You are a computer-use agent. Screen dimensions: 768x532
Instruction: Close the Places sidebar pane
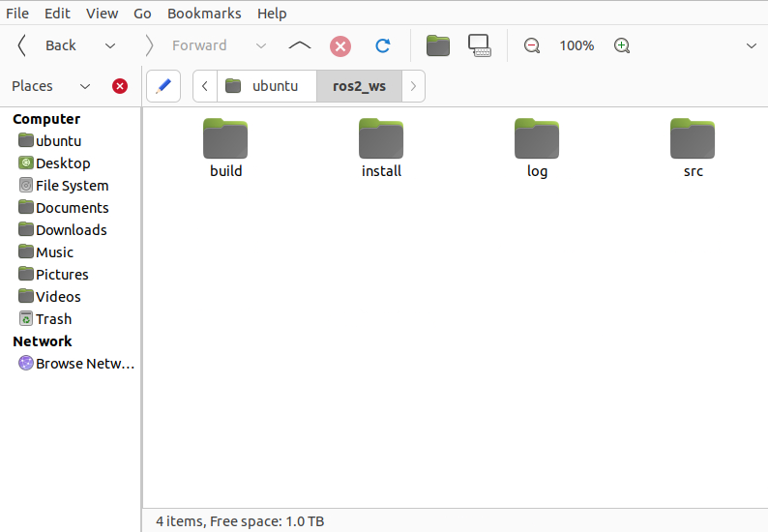pos(120,86)
